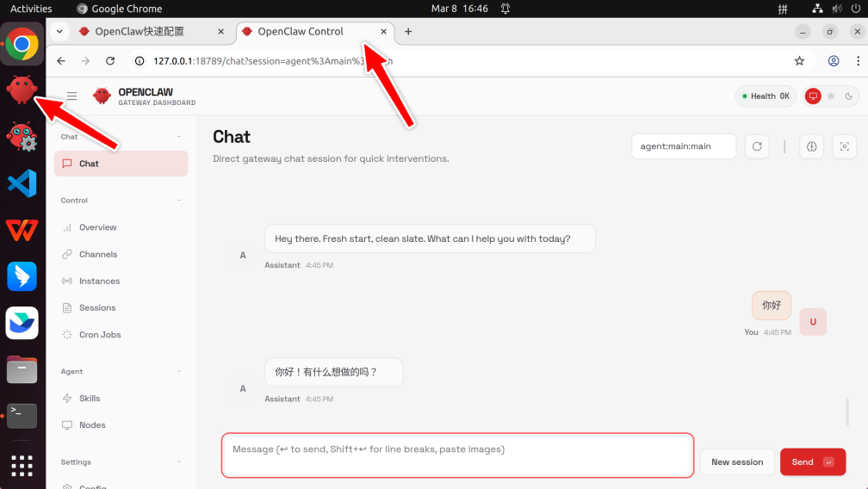Bookmark this page with the star icon
868x489 pixels.
tap(799, 61)
